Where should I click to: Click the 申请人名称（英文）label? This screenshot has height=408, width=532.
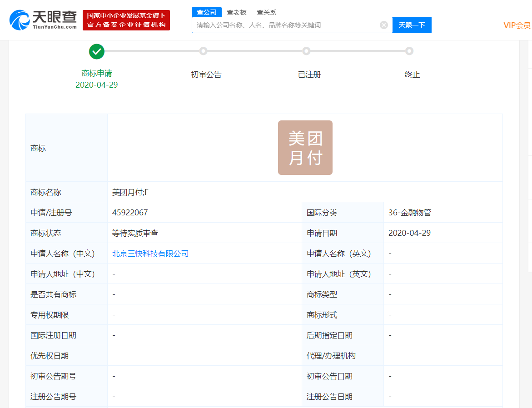(x=338, y=254)
